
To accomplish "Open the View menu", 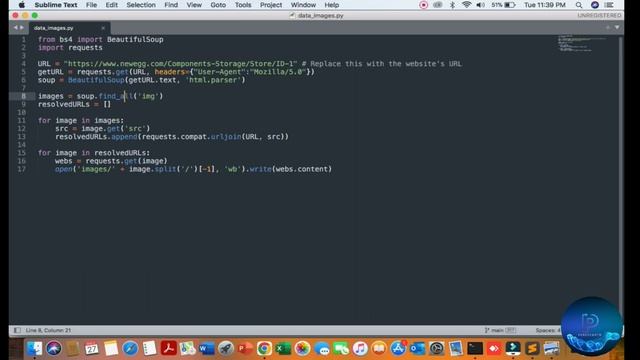I will [x=194, y=5].
